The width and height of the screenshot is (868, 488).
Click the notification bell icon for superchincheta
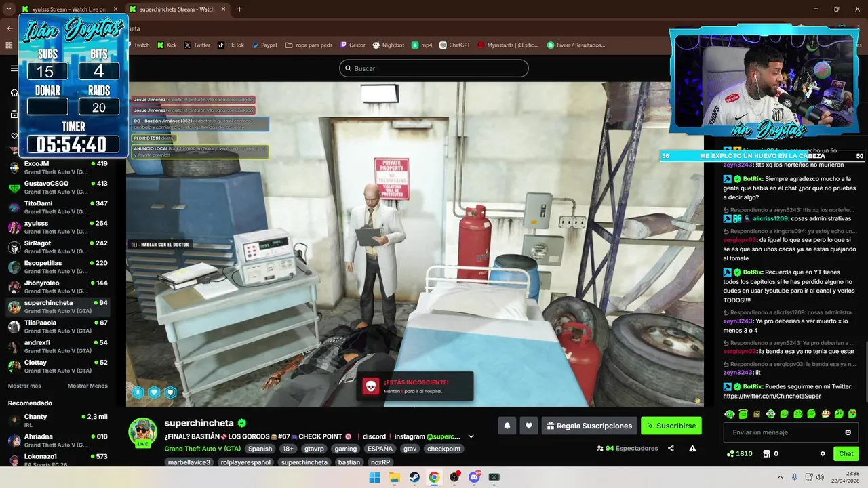click(507, 426)
